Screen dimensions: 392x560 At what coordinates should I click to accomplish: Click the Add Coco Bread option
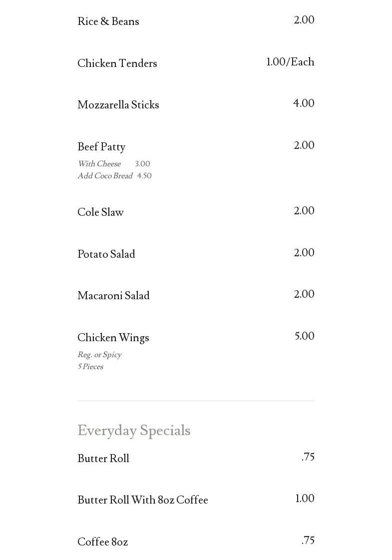pyautogui.click(x=105, y=176)
